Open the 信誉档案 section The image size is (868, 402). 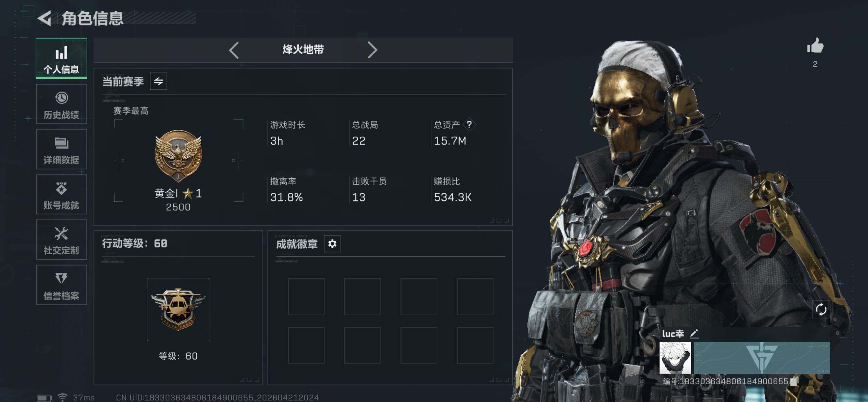(x=61, y=285)
